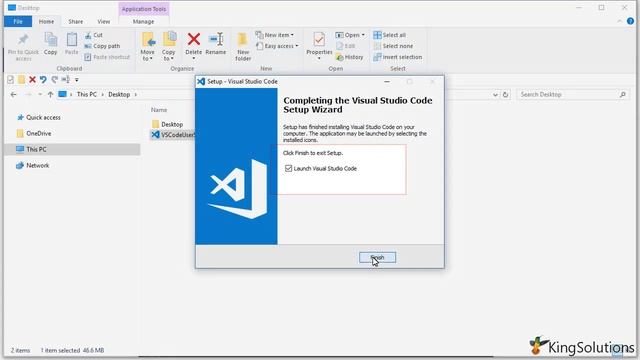Click This PC in the address bar
The image size is (640, 360).
pyautogui.click(x=87, y=94)
